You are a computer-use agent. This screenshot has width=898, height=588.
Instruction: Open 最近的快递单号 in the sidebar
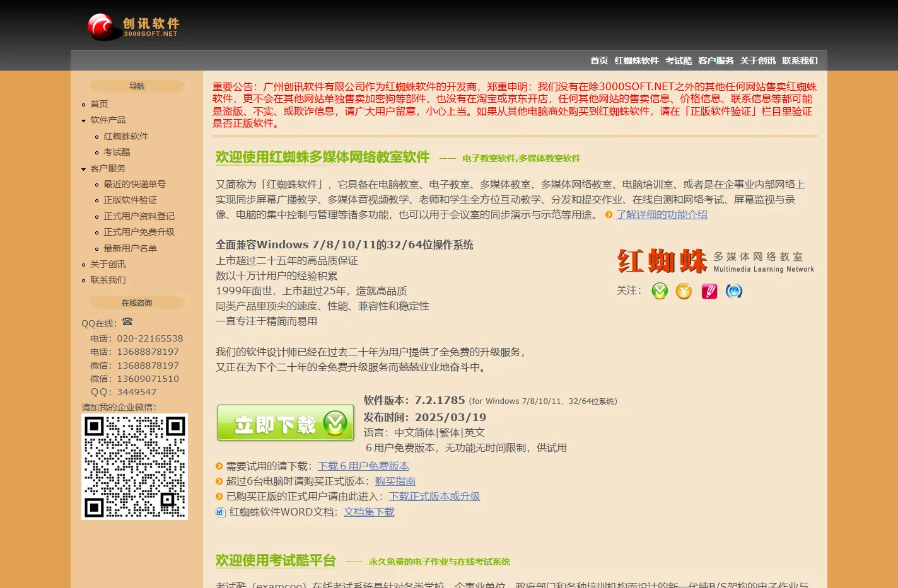[x=135, y=184]
